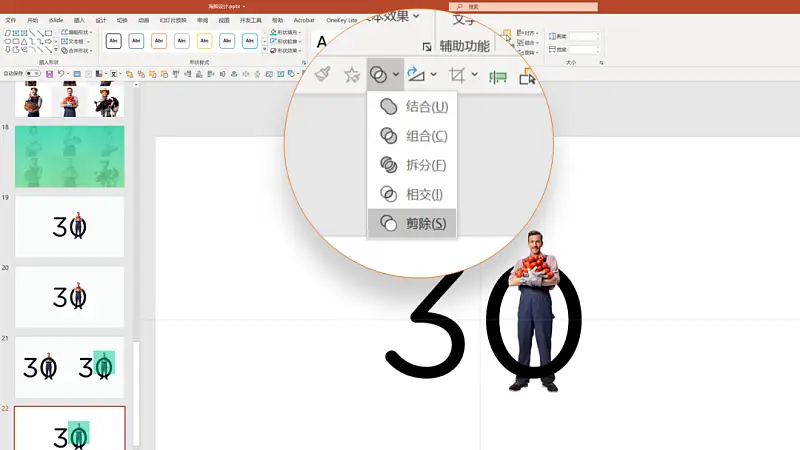This screenshot has height=450, width=800.
Task: Expand the shape styles gallery more arrow
Action: point(265,49)
